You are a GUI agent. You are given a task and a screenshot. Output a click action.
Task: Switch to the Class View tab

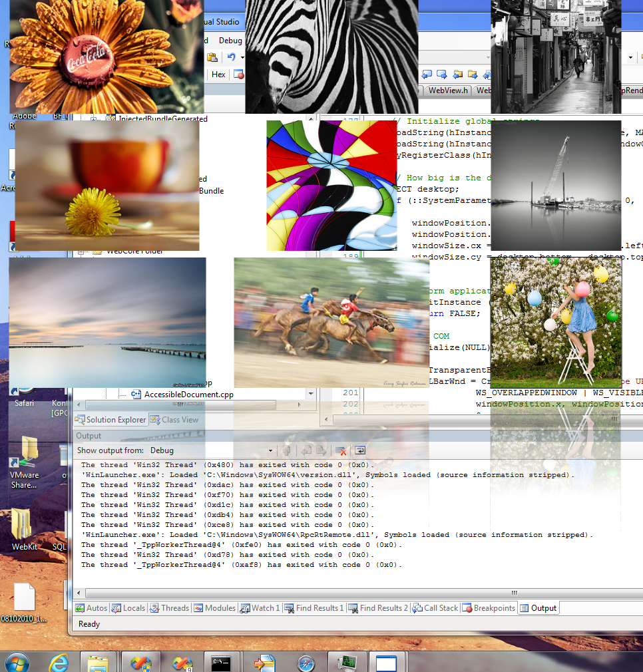(174, 420)
